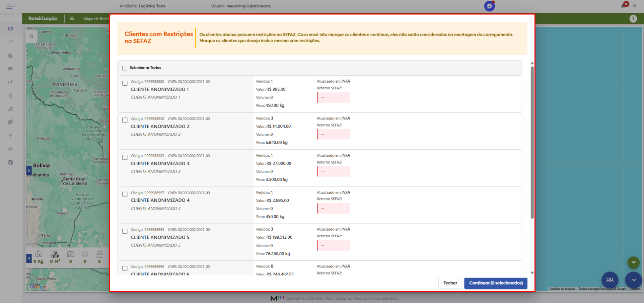Click the bold CLIENTE ANONIMIZADO 3 name
This screenshot has height=303, width=644.
click(160, 164)
